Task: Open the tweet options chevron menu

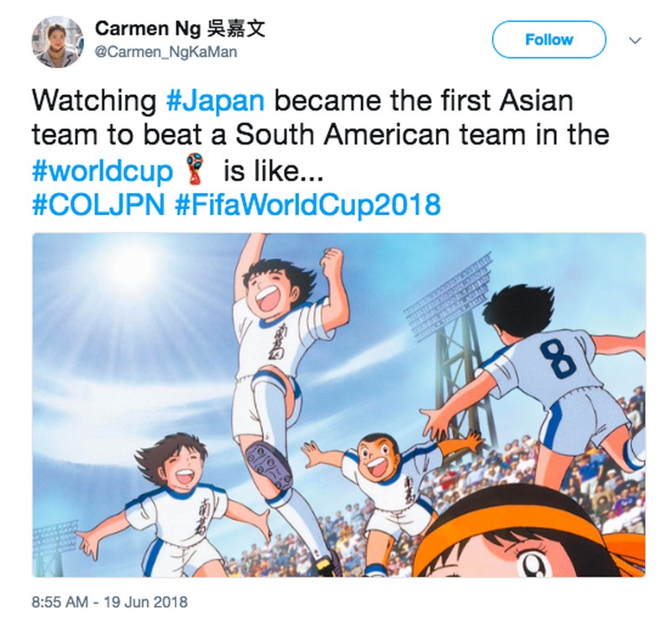Action: pyautogui.click(x=635, y=40)
